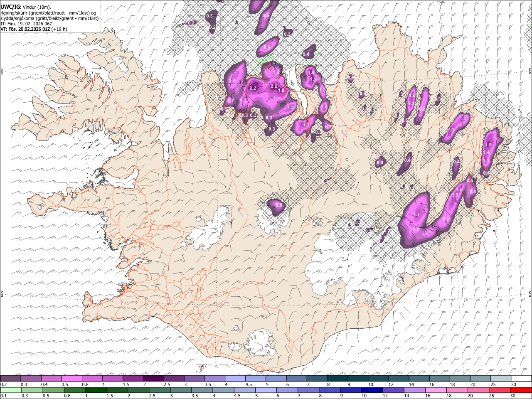This screenshot has height=399, width=532.
Task: Click the 'UWC/IG: Vindur (10m)' title text
Action: pyautogui.click(x=26, y=7)
